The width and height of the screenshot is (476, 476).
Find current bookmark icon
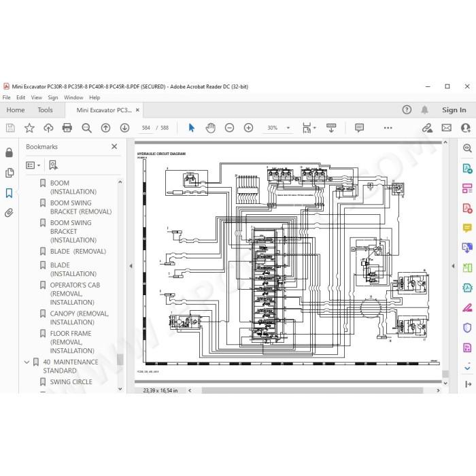point(53,165)
